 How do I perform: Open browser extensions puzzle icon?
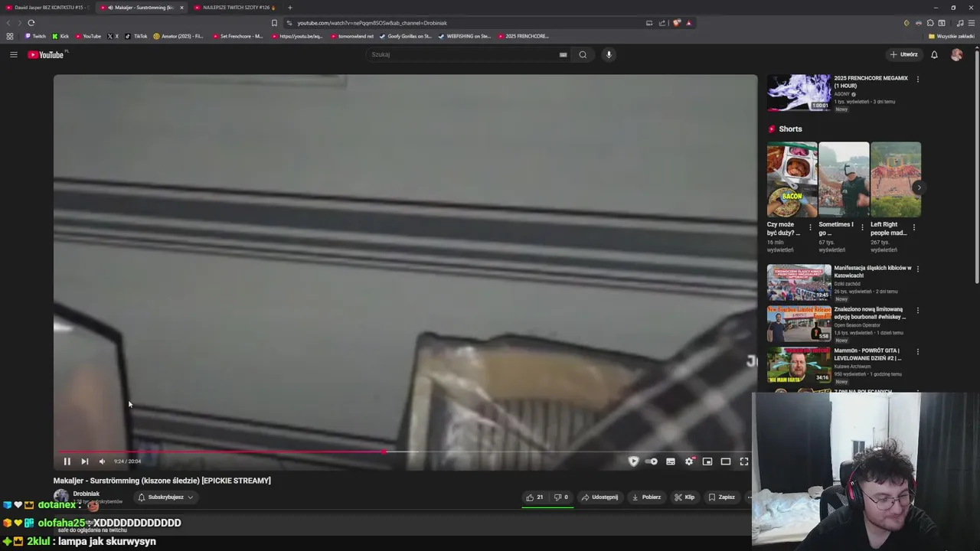(x=930, y=23)
